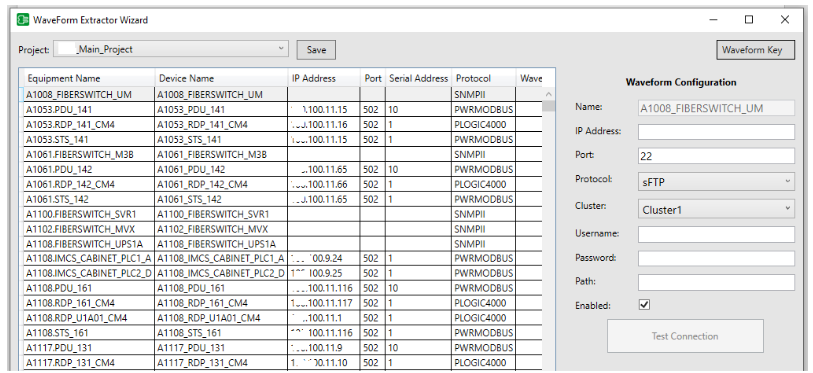Sort by Equipment Name column header

(87, 78)
